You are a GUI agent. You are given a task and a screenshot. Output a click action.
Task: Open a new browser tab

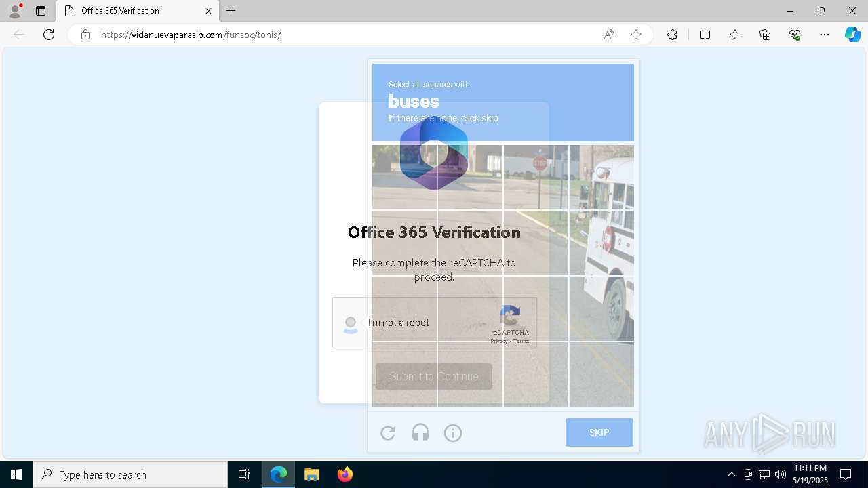tap(231, 11)
